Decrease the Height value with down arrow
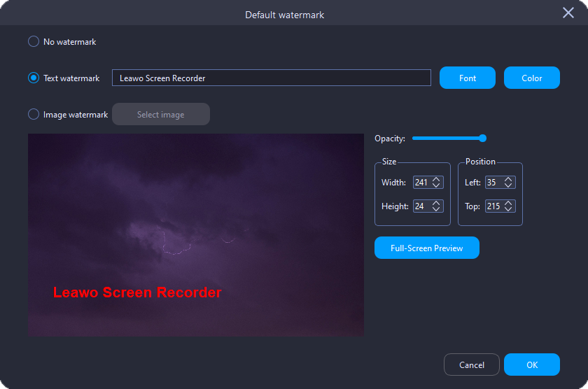The height and width of the screenshot is (389, 588). point(435,208)
